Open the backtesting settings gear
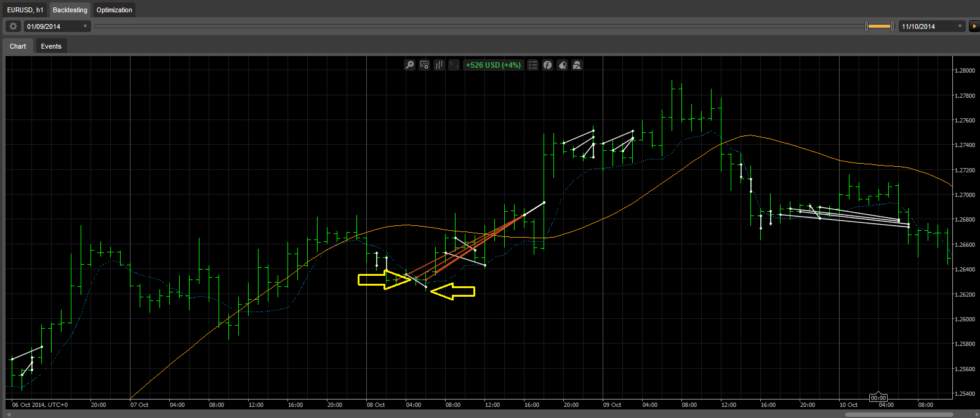The height and width of the screenshot is (418, 980). [13, 26]
